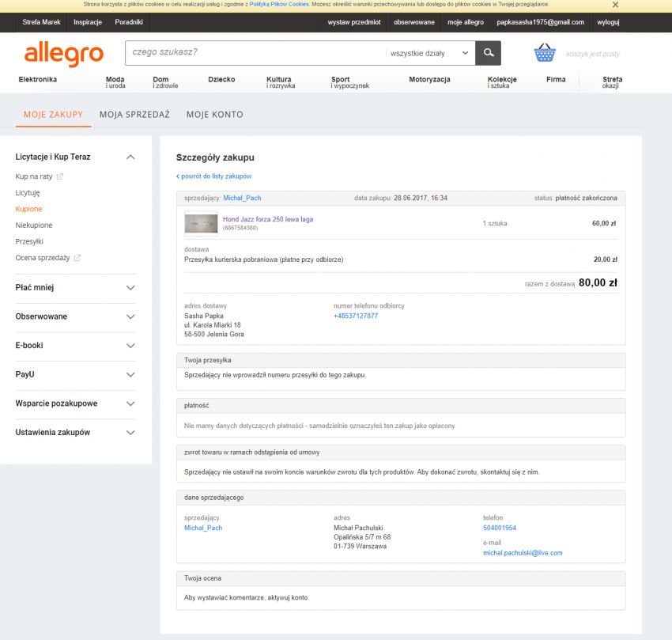672x640 pixels.
Task: Go back via powrót do listy zakupów
Action: pyautogui.click(x=216, y=176)
